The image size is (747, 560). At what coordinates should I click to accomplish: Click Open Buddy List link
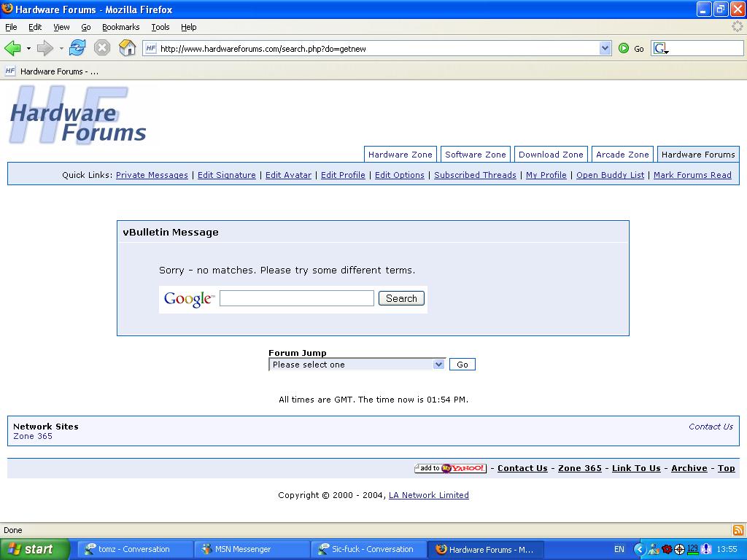[611, 175]
